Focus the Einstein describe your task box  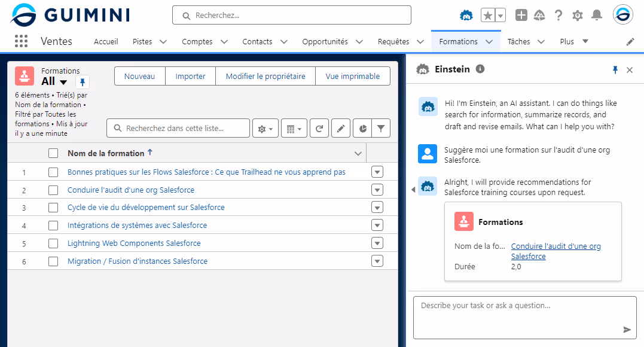coord(525,318)
